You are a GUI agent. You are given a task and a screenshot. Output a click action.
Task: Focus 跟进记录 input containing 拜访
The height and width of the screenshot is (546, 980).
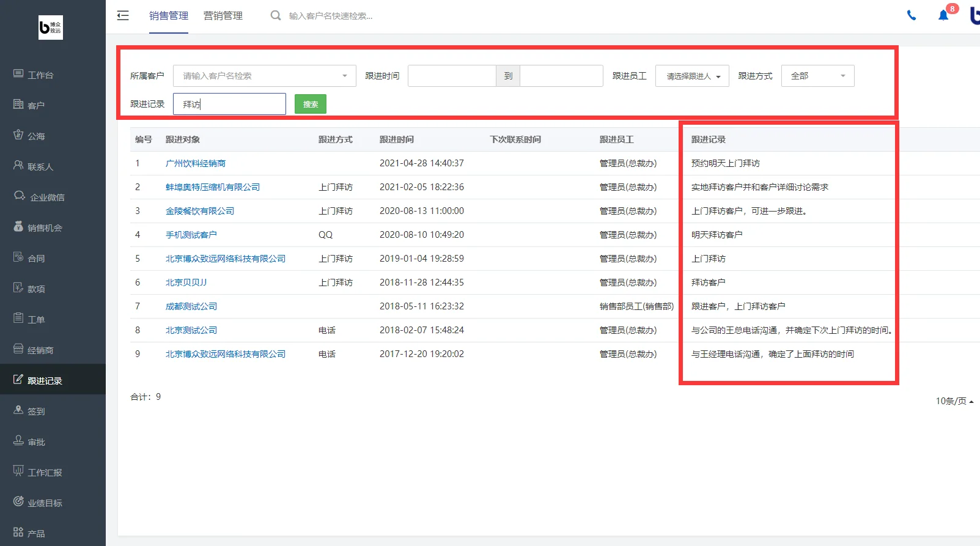coord(229,104)
